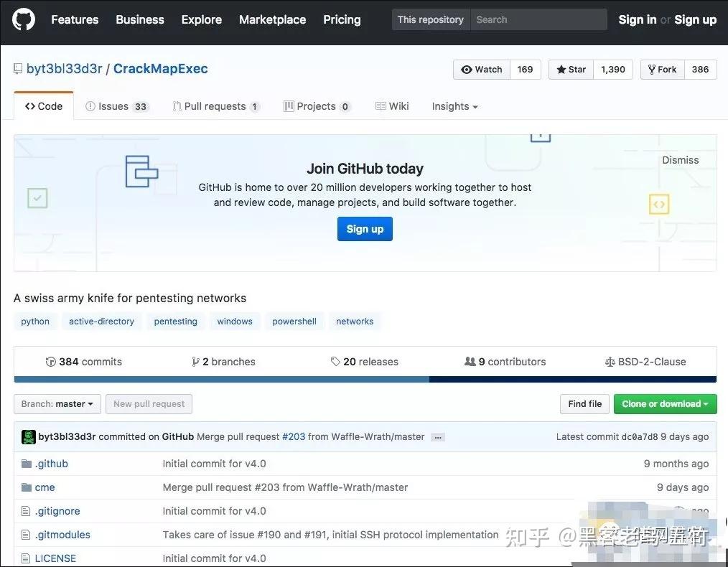The height and width of the screenshot is (567, 728).
Task: Open the cme folder icon
Action: pos(27,487)
